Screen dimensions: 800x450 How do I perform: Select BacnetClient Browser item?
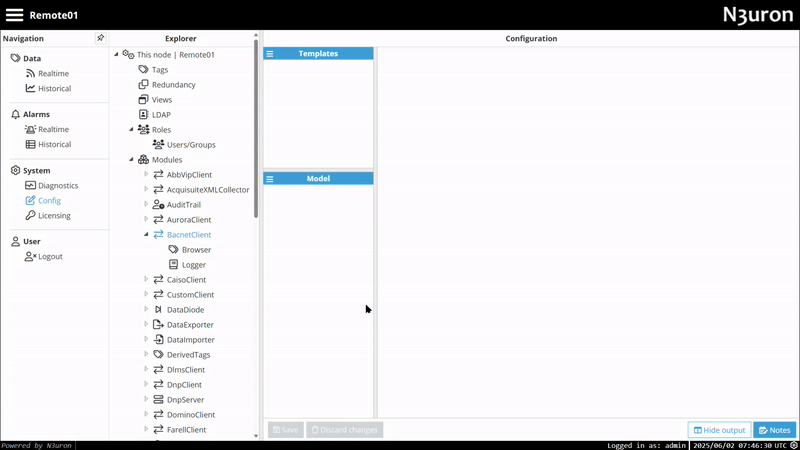point(196,249)
